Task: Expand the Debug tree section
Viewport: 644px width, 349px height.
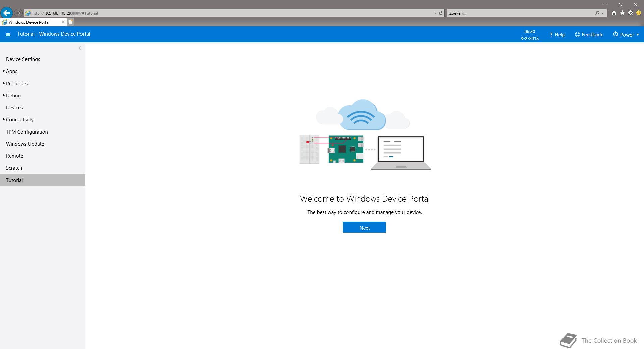Action: pos(4,95)
